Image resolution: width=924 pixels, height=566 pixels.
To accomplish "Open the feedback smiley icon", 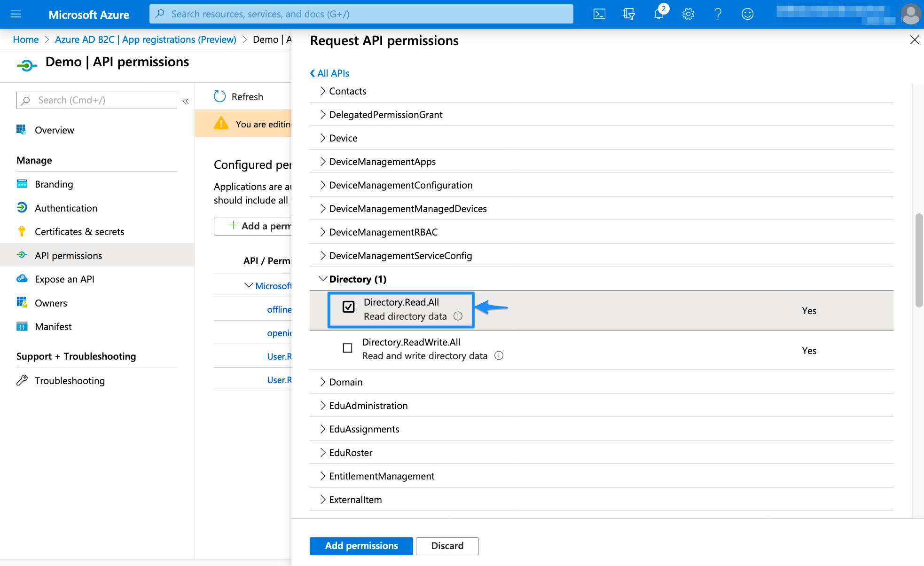I will [747, 14].
